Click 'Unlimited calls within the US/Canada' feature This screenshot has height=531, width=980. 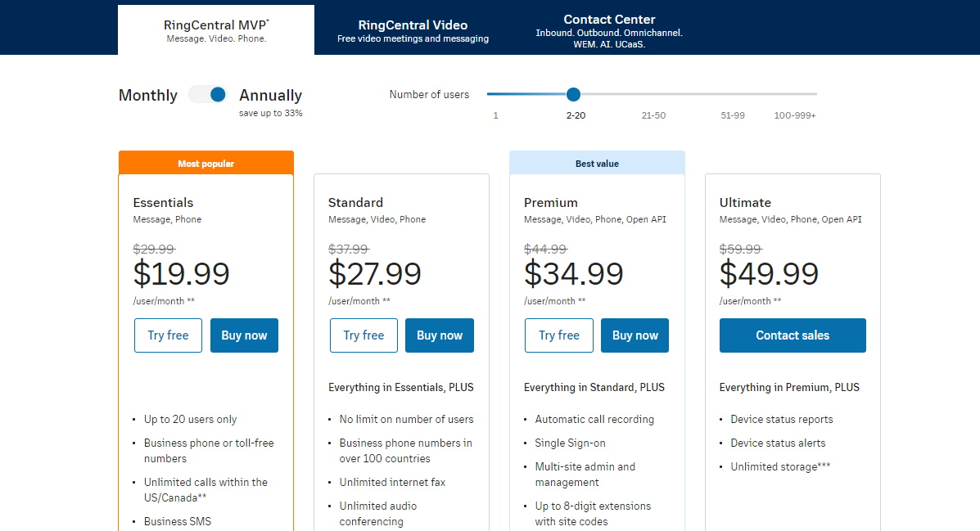(x=205, y=490)
